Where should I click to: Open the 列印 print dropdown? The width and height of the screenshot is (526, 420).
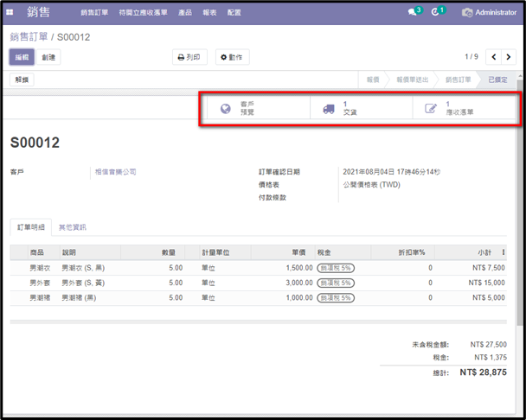(x=189, y=57)
